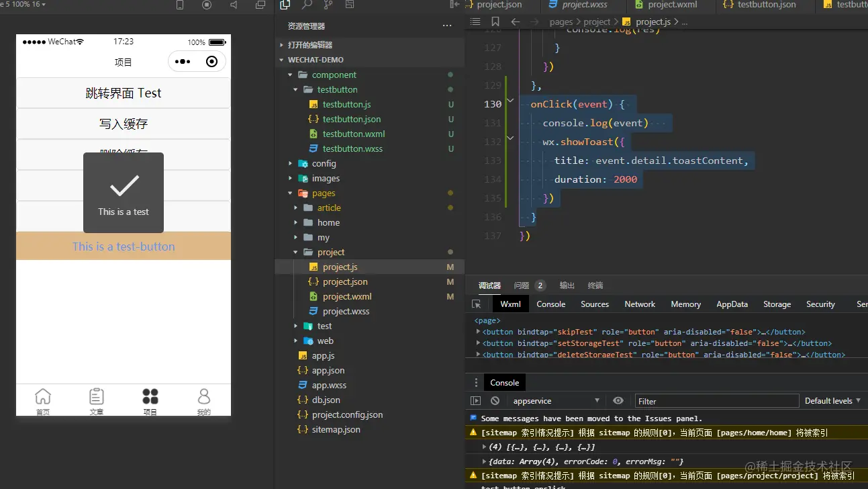Click the simulator mute speaker icon
Screen dimensions: 868x489
click(x=234, y=5)
